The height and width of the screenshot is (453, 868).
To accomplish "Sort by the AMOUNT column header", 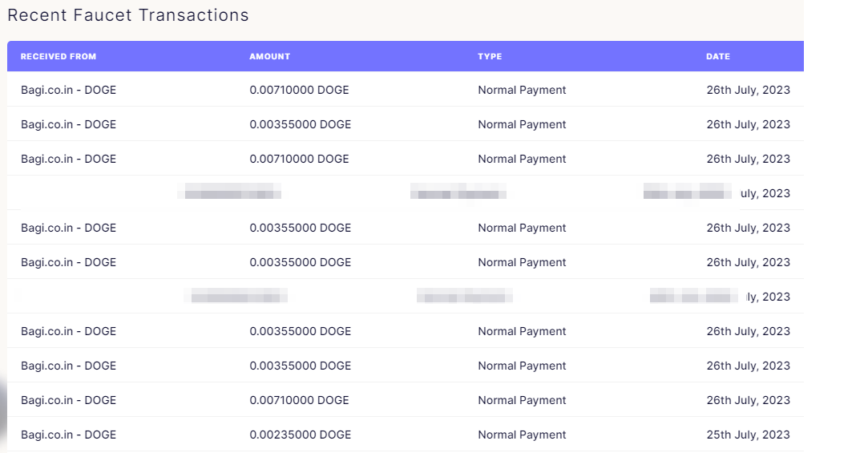I will pos(269,57).
